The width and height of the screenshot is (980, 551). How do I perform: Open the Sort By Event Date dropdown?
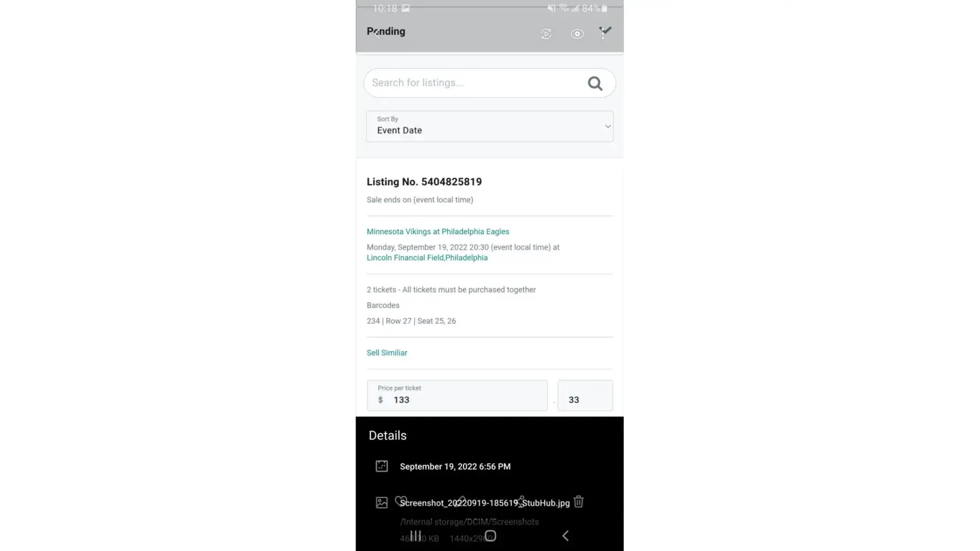coord(489,126)
